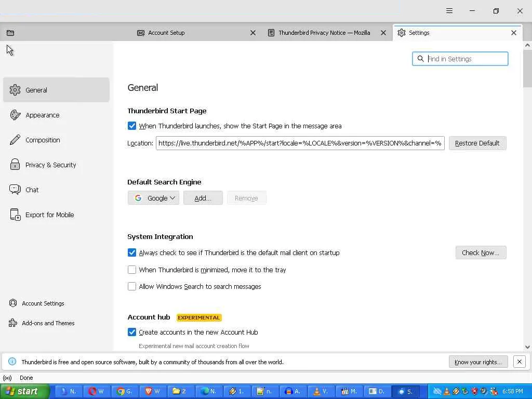The width and height of the screenshot is (532, 399).
Task: Open Privacy & Security lock icon
Action: pos(15,165)
